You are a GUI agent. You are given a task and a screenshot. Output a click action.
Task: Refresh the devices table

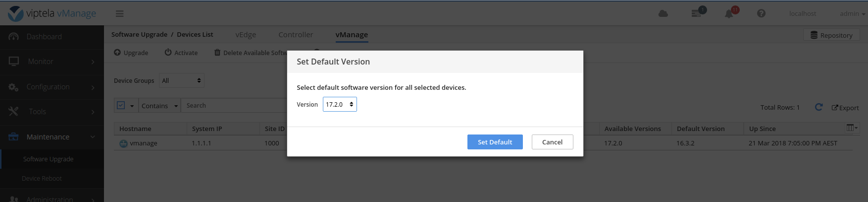pyautogui.click(x=818, y=107)
